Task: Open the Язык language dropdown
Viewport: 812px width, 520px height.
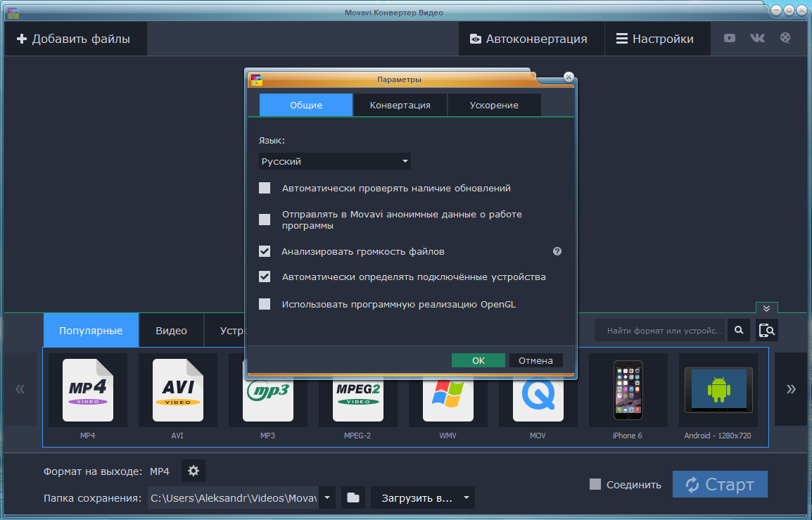Action: (x=334, y=162)
